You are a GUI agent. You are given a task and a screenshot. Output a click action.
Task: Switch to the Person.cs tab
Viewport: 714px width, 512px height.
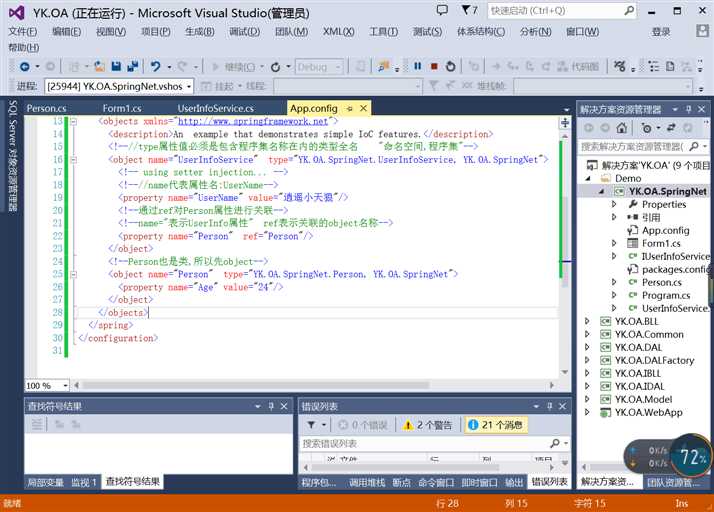pyautogui.click(x=46, y=108)
